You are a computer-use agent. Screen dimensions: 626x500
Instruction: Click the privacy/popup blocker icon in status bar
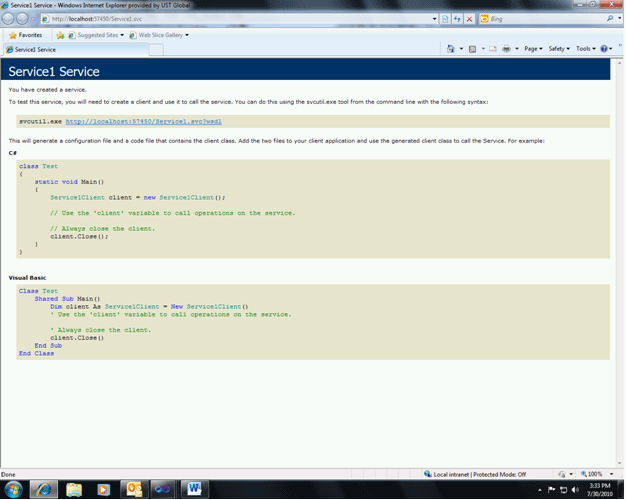point(562,474)
